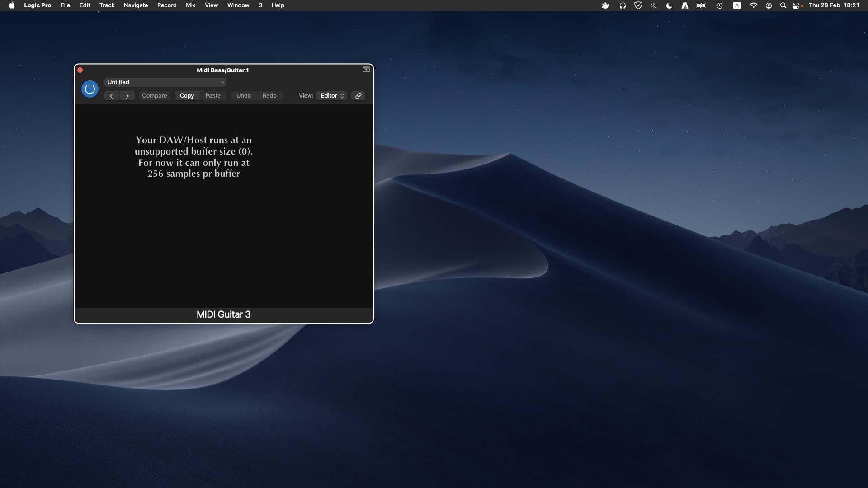Click the shield checkmark menu bar icon
Screen dimensions: 868x488
click(638, 5)
